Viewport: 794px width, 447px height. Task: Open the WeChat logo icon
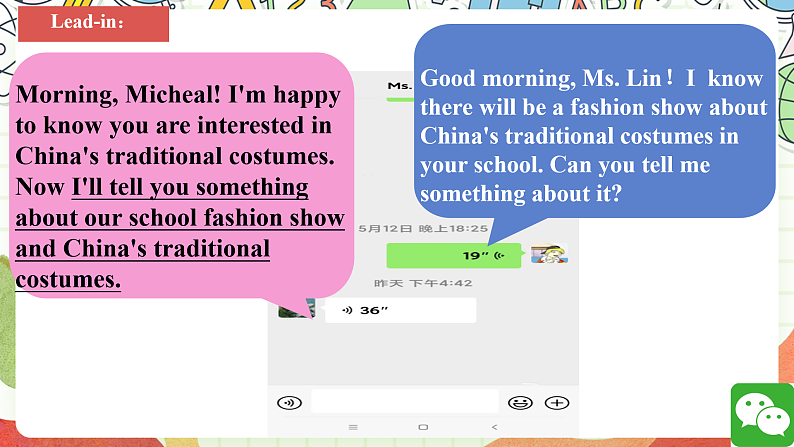coord(762,415)
